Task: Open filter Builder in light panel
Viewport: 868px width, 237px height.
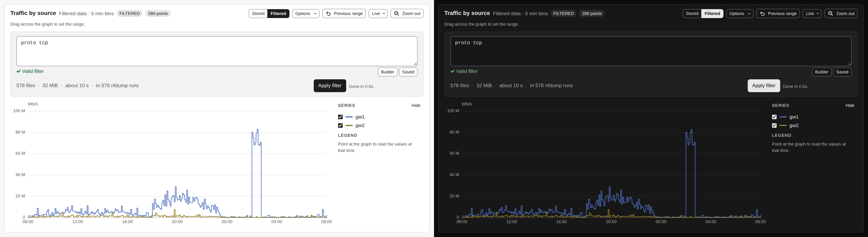Action: (x=388, y=72)
